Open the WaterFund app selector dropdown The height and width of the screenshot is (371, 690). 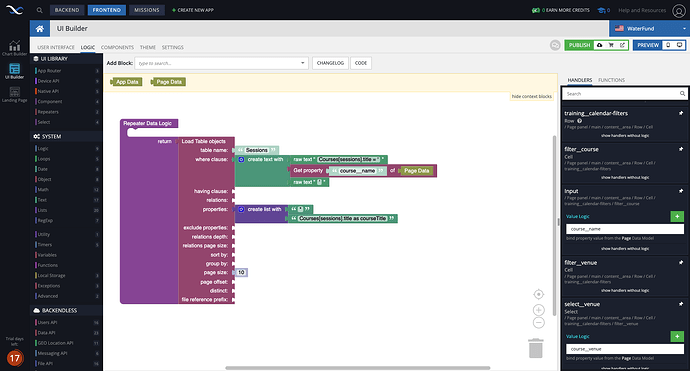pos(650,29)
